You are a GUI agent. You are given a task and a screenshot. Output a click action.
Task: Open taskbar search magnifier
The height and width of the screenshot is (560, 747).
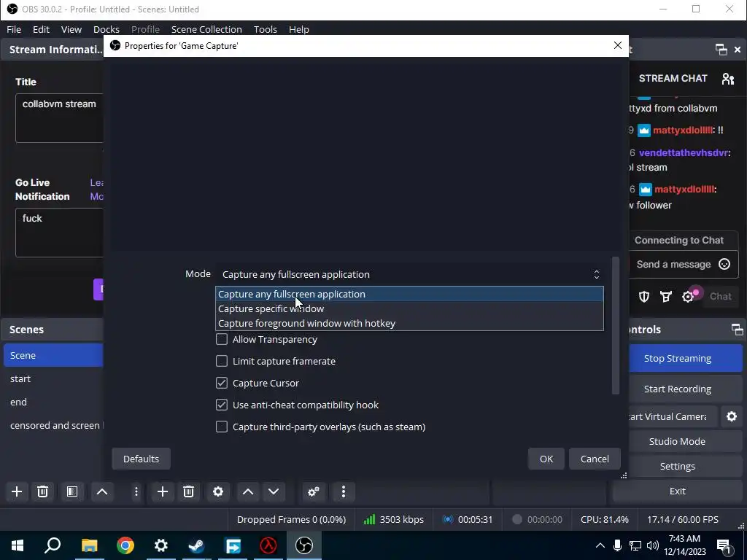point(53,545)
